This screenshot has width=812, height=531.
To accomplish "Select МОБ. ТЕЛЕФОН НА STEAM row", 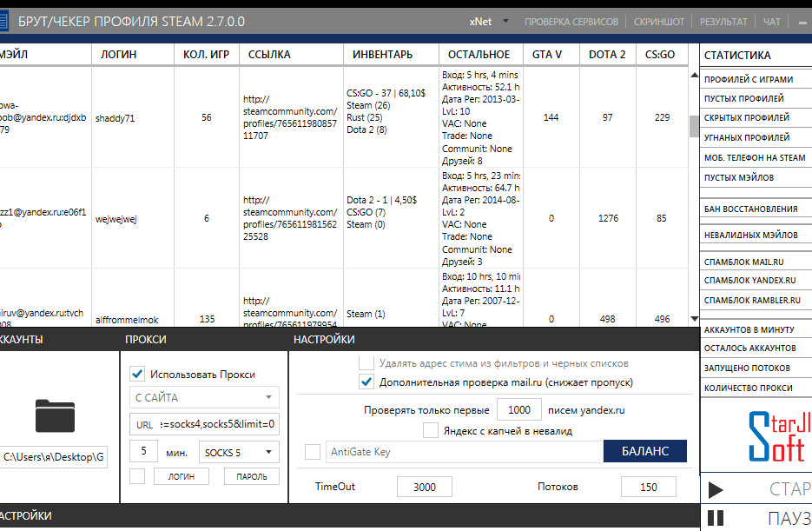I will pos(756,157).
